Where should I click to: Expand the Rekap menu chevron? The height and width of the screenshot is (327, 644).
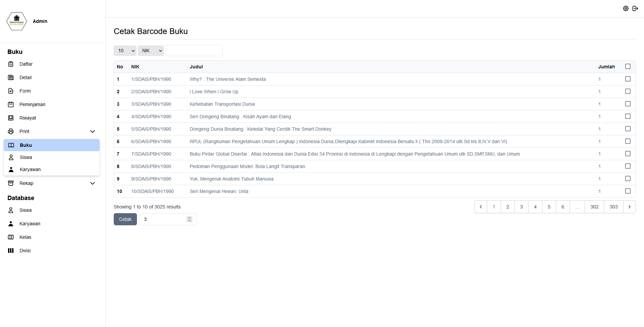pyautogui.click(x=92, y=183)
